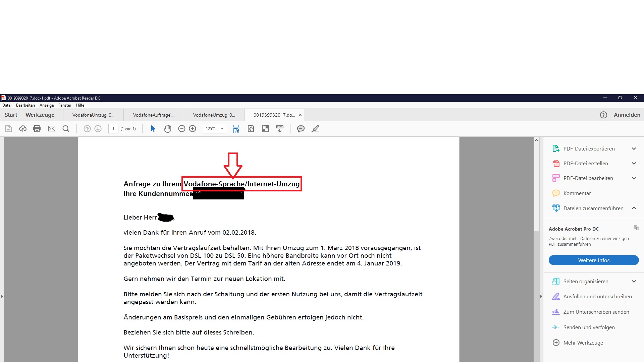Click the zoom in plus icon
Image resolution: width=644 pixels, height=362 pixels.
coord(193,129)
